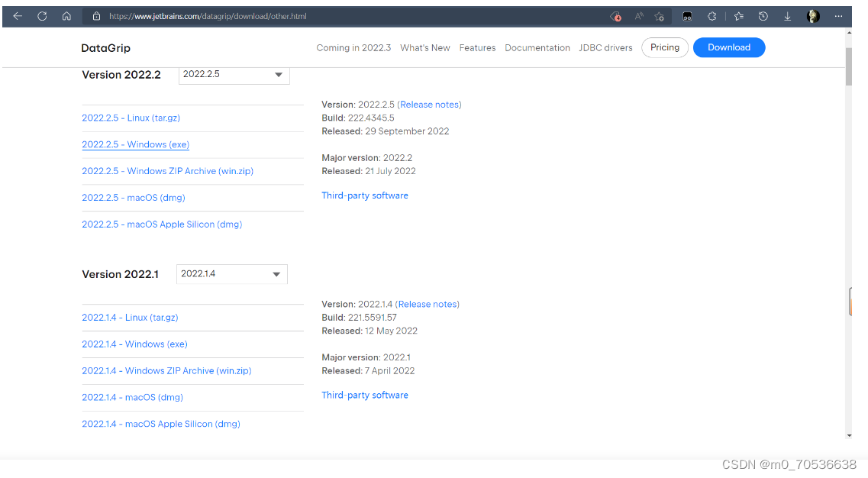
Task: Open the 2022.2.5 version dropdown
Action: (234, 74)
